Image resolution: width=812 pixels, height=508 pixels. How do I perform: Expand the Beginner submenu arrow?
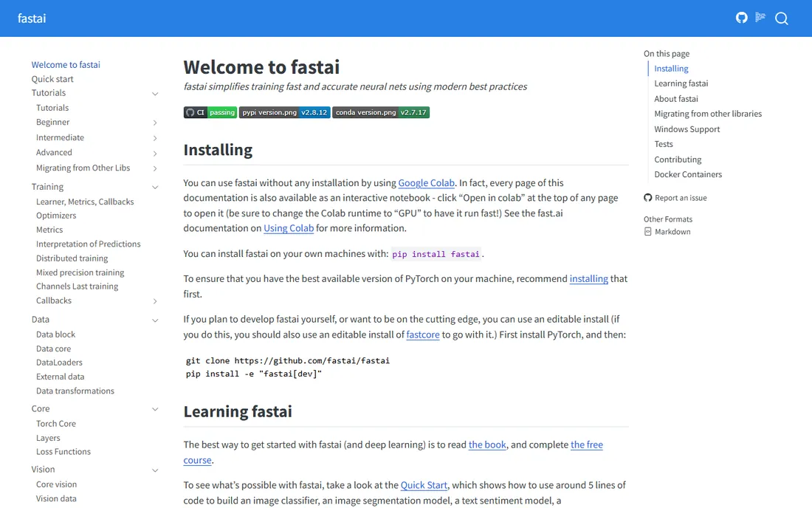click(155, 123)
